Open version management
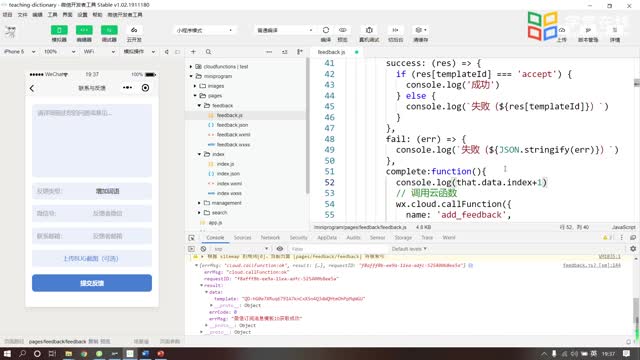 (588, 30)
